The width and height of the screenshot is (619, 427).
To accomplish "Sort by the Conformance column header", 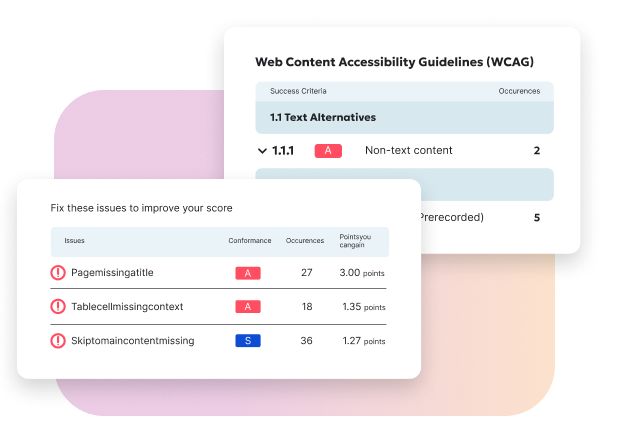I will pyautogui.click(x=248, y=241).
